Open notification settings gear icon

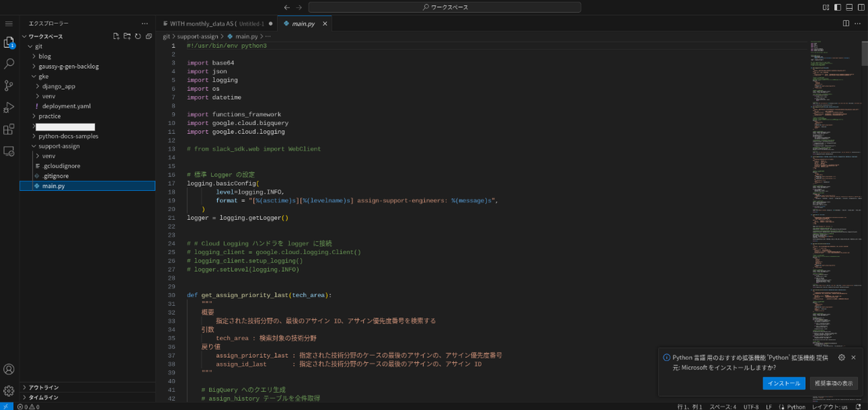point(841,357)
